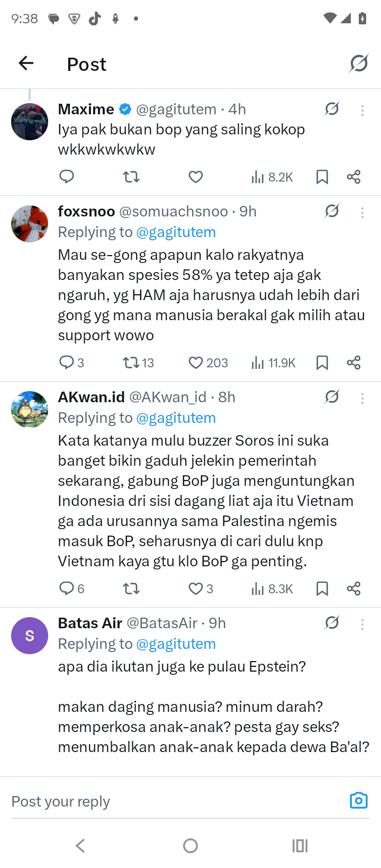Bookmark the AKwan.id reply
This screenshot has width=381, height=868.
pos(322,589)
